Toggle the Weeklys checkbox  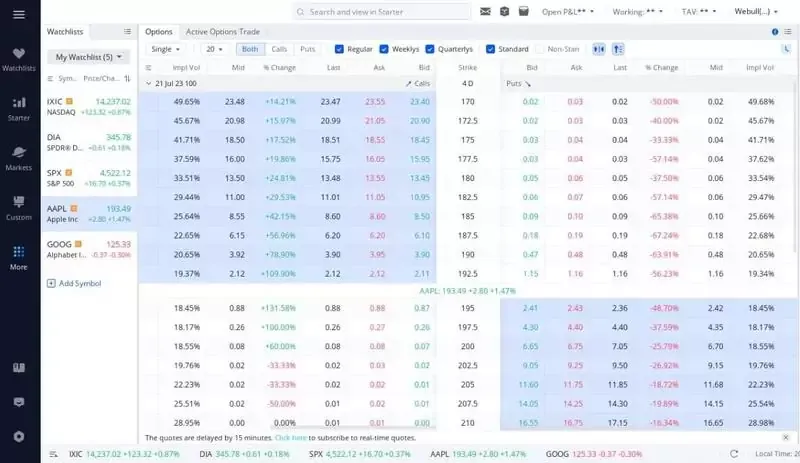pos(384,49)
